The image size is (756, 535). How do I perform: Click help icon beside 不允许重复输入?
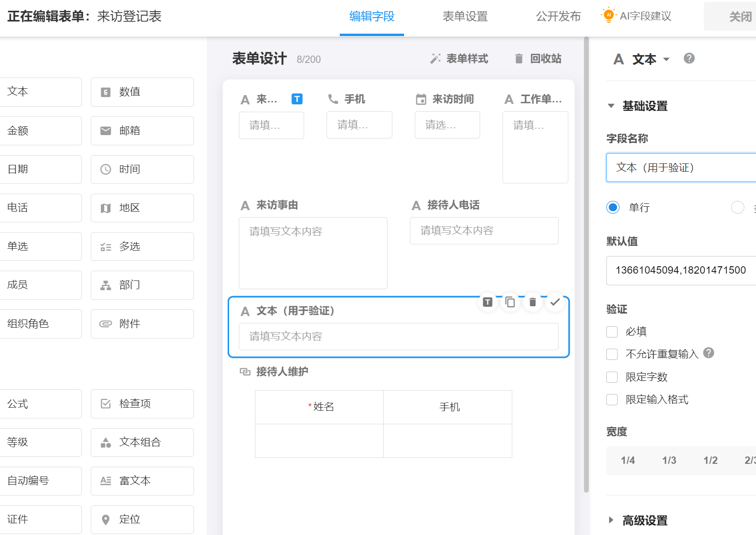tap(709, 353)
